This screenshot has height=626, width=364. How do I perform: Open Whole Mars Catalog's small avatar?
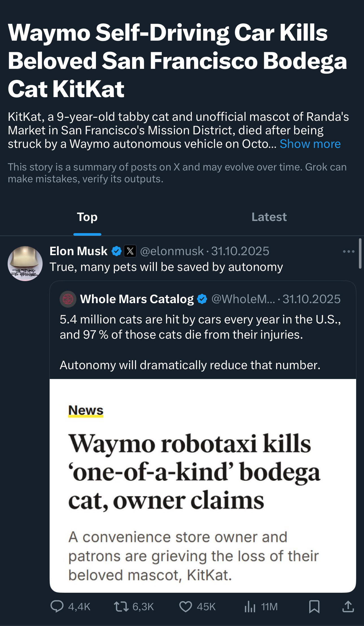[68, 299]
